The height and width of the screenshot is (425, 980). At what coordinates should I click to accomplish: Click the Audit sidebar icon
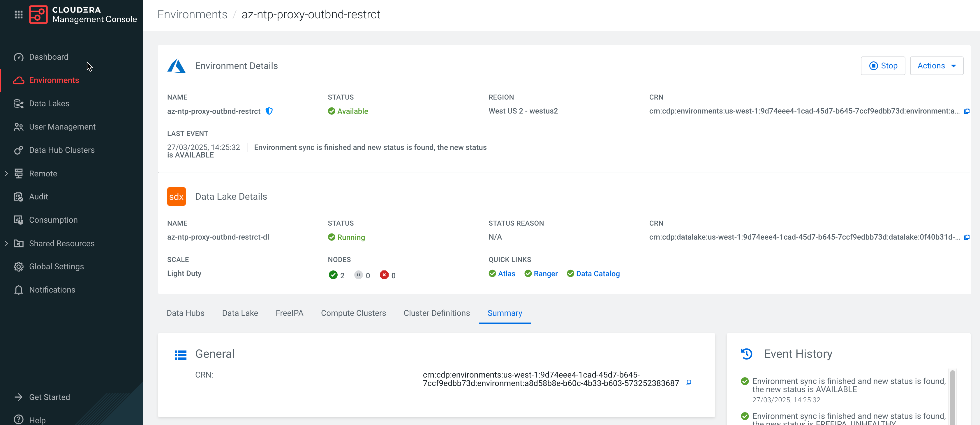(18, 196)
